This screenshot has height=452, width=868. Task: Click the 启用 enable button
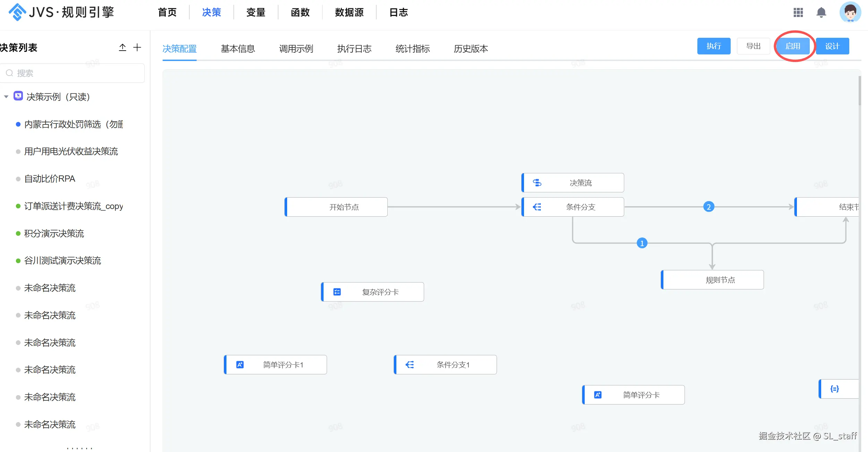click(792, 46)
